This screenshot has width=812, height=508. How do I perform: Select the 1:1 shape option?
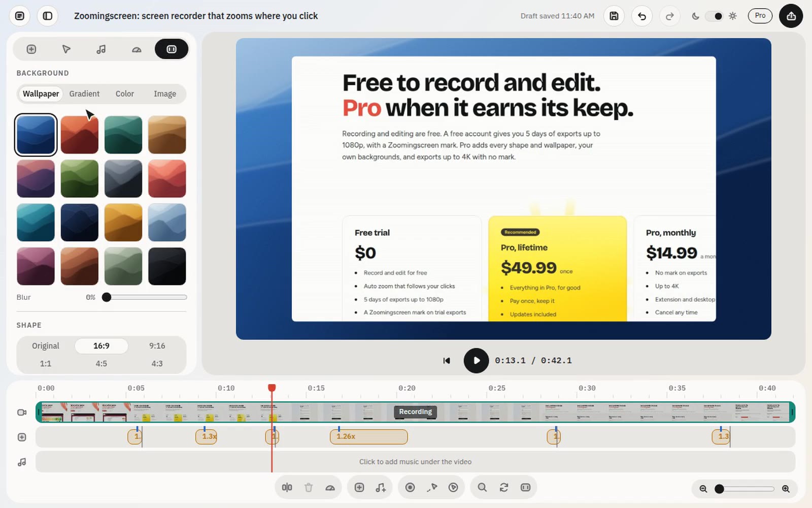click(46, 364)
